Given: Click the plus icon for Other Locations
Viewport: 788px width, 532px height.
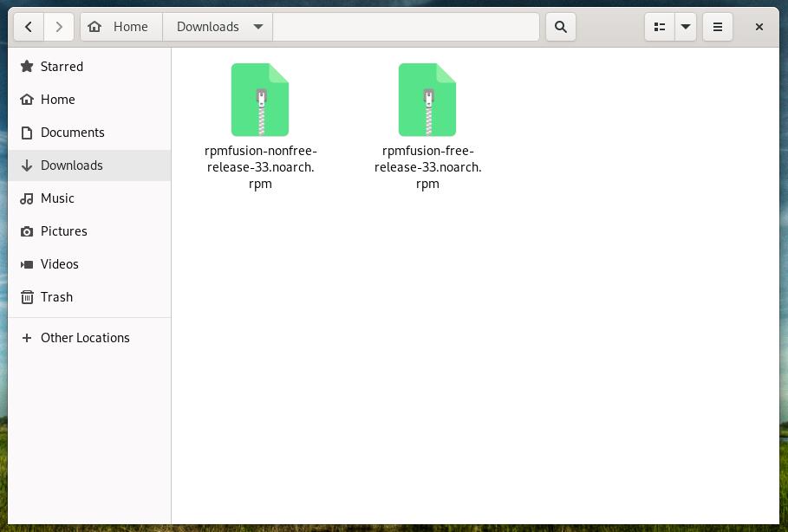Looking at the screenshot, I should coord(27,338).
